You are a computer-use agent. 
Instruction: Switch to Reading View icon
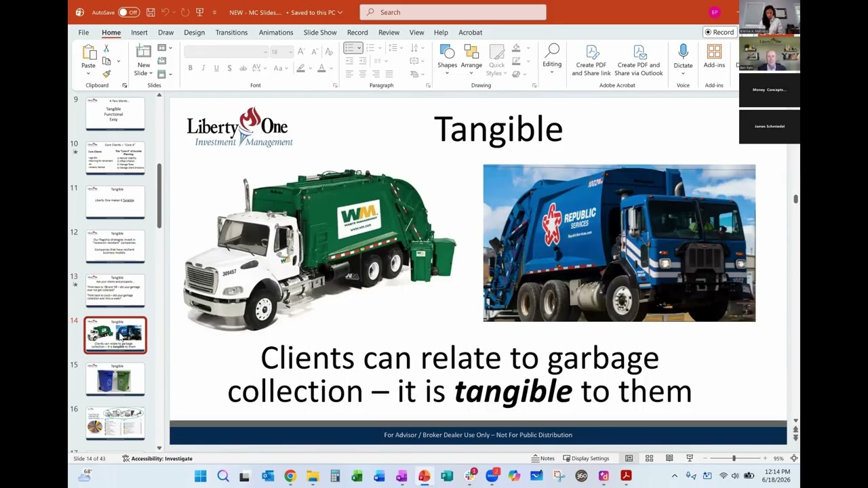click(x=669, y=458)
